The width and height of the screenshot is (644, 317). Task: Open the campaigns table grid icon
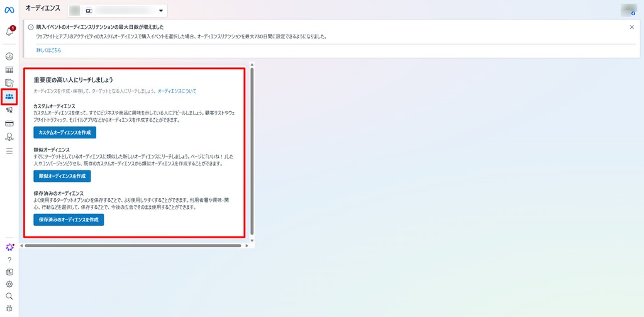point(9,70)
